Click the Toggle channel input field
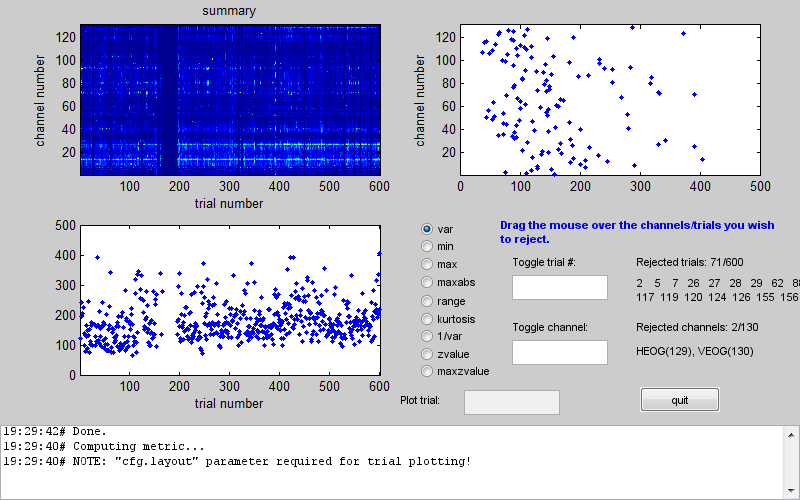Image resolution: width=800 pixels, height=500 pixels. click(559, 352)
